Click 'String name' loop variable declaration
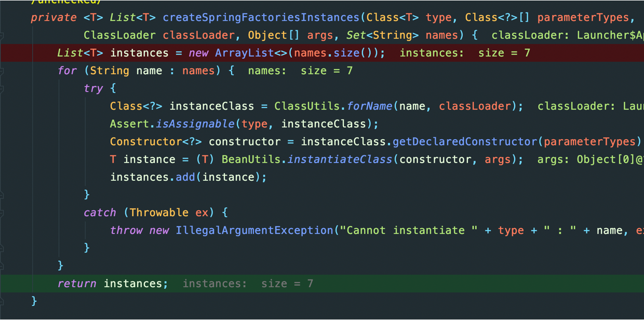Viewport: 644px width, 320px height. click(126, 71)
